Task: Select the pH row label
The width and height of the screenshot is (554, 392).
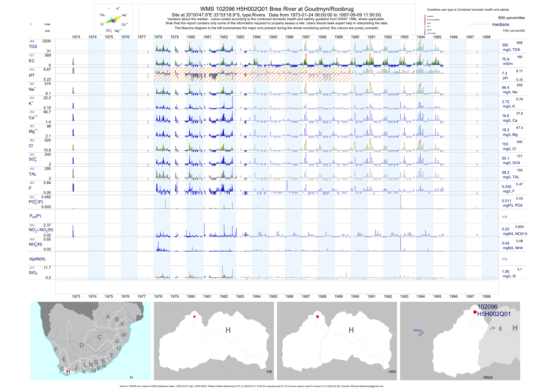Action: click(x=31, y=75)
